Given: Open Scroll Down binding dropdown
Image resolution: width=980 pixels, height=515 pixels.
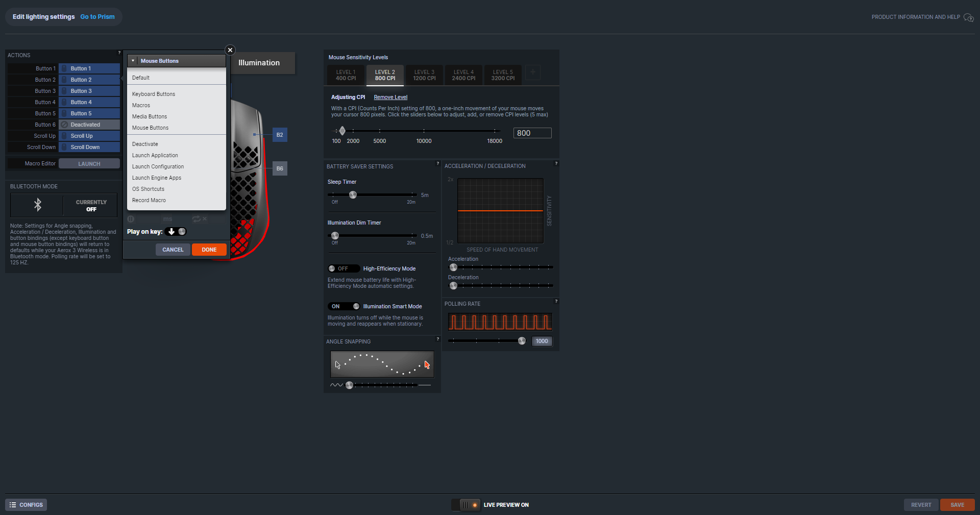Looking at the screenshot, I should [x=89, y=147].
